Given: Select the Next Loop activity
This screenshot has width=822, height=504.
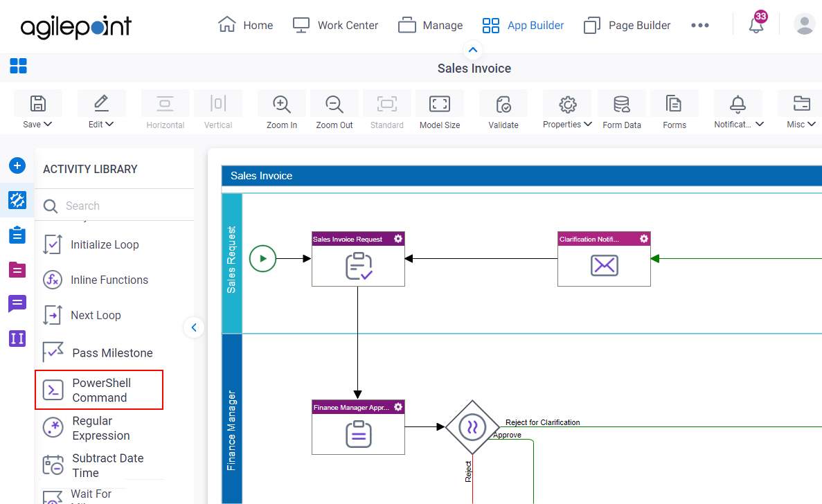Looking at the screenshot, I should (82, 316).
